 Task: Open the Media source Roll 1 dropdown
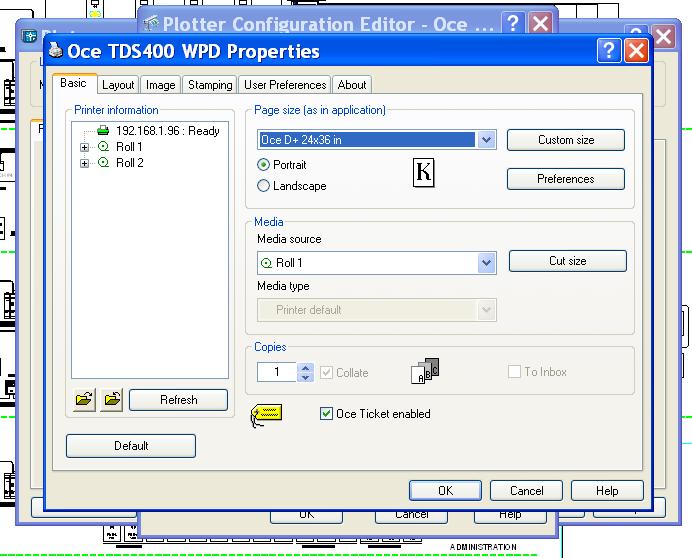(x=486, y=263)
